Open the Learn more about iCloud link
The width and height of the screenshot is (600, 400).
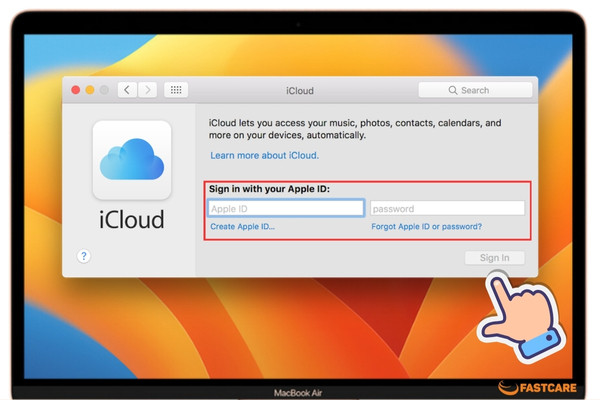264,155
